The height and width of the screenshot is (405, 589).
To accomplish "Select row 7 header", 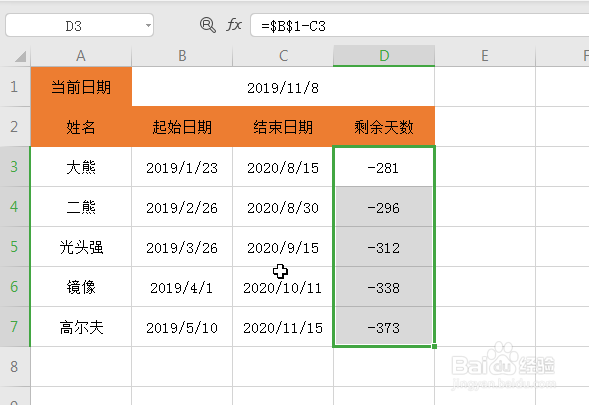I will point(15,326).
